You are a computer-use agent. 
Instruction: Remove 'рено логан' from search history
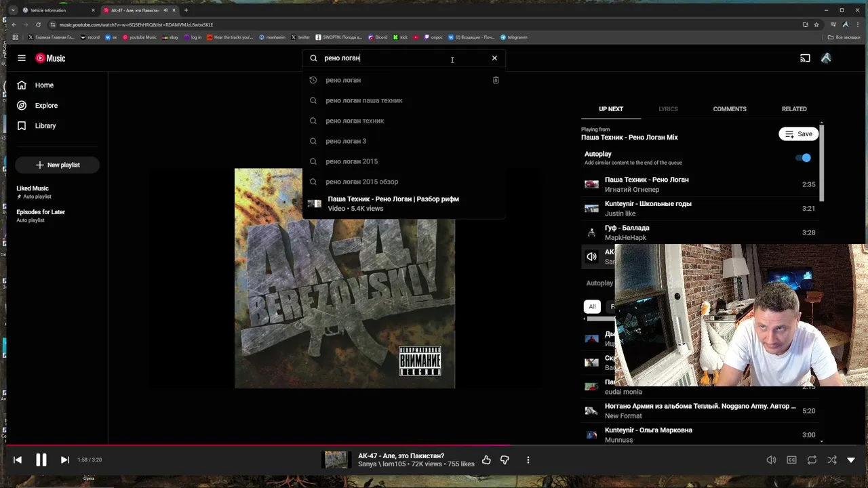pos(496,80)
